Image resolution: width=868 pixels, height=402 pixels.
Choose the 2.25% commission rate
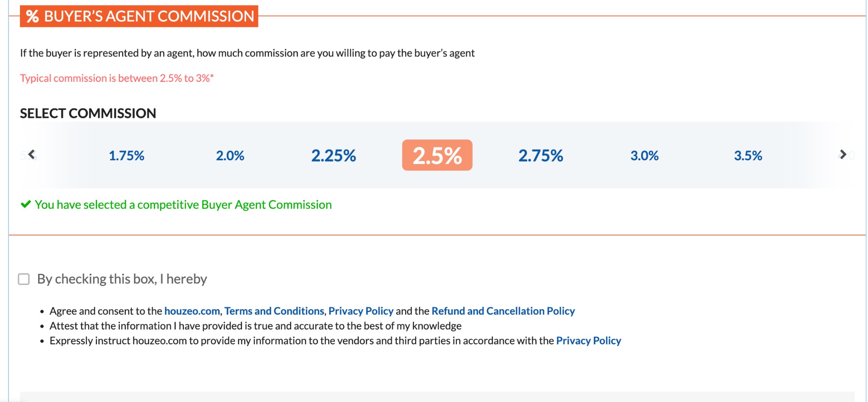tap(334, 156)
